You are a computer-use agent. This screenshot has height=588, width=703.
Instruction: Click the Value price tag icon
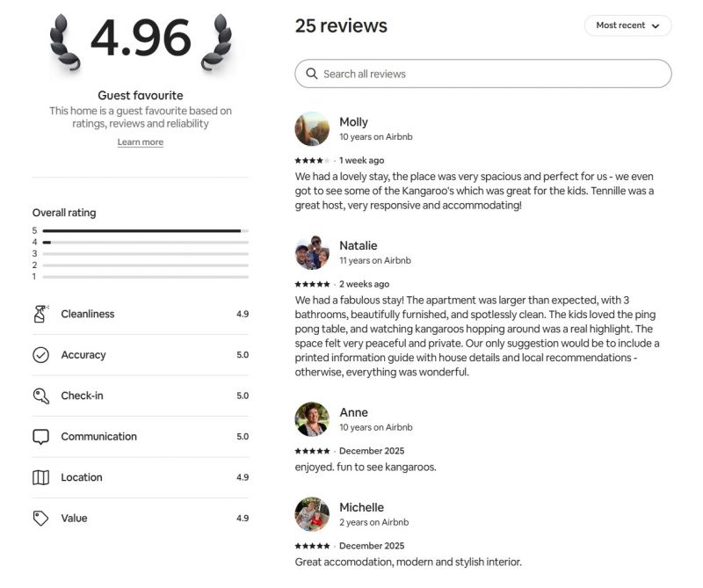point(40,519)
